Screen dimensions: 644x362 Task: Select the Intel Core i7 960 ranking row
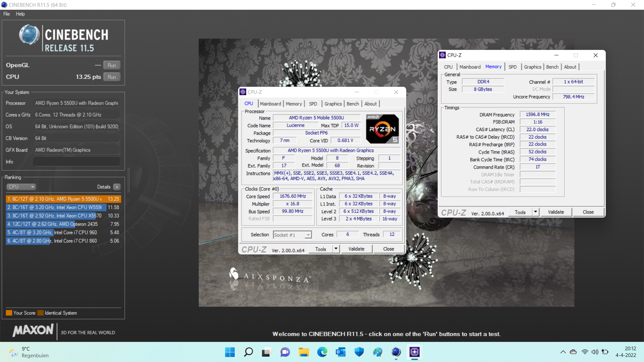(63, 232)
